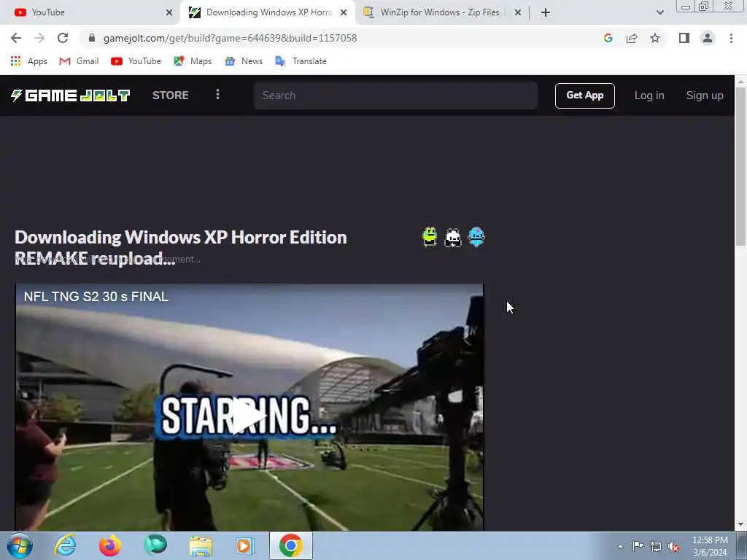Launch Internet Explorer from taskbar
This screenshot has height=560, width=747.
tap(65, 545)
